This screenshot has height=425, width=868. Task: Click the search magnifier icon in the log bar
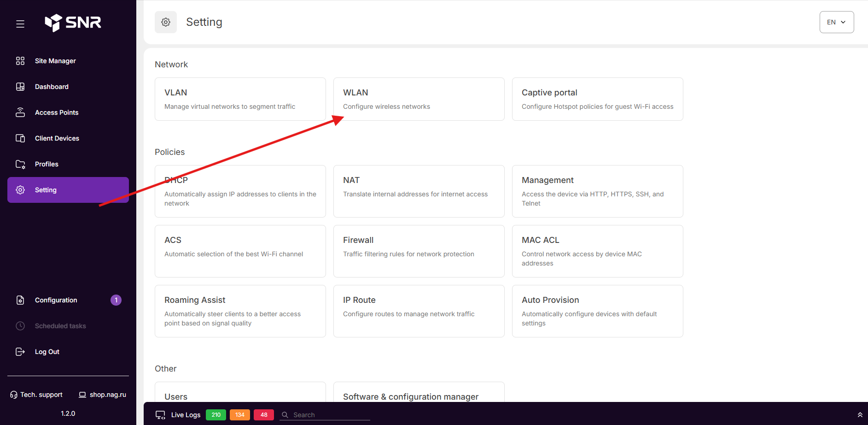[285, 415]
